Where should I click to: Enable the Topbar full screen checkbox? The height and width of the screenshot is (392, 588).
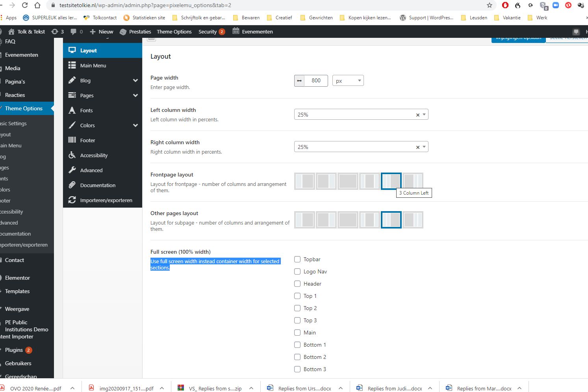(297, 259)
